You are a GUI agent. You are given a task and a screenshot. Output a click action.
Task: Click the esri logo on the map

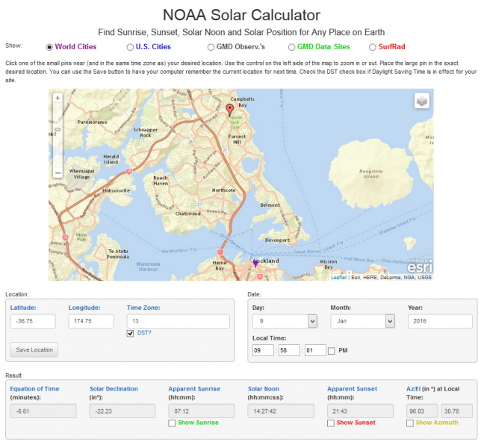point(420,266)
